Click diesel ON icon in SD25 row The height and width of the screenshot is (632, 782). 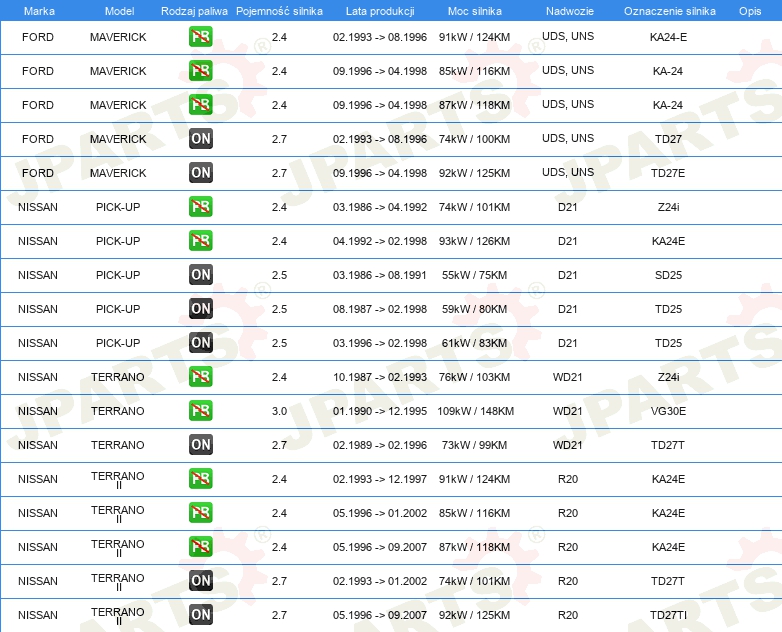tap(200, 274)
